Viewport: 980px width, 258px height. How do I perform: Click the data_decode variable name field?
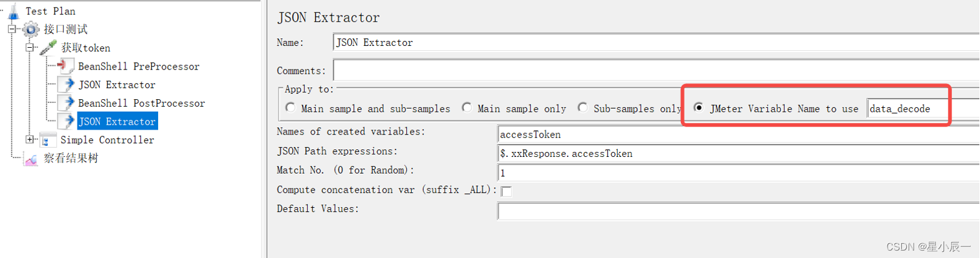[907, 109]
